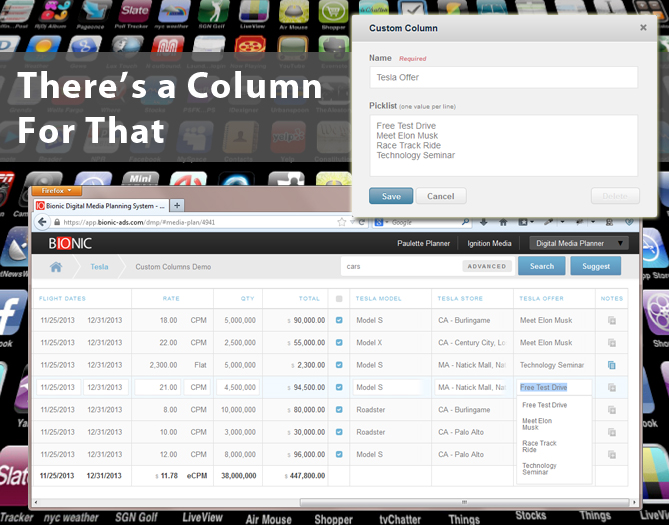Click the BIONIC logo
This screenshot has width=669, height=525.
(x=70, y=243)
